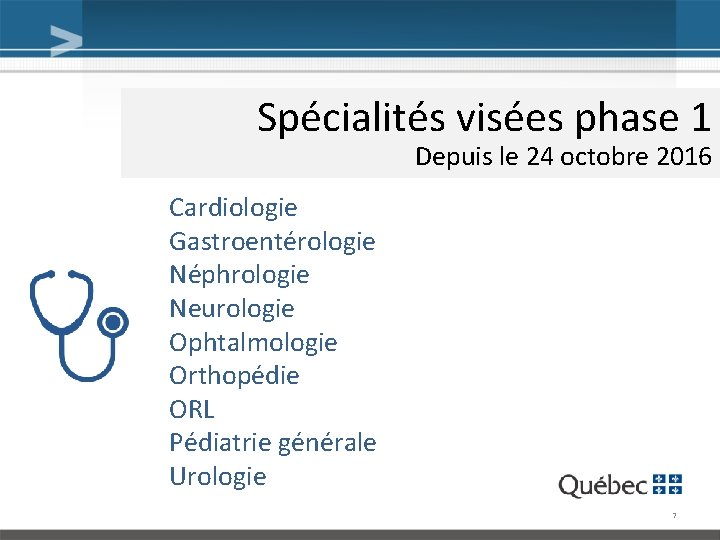
Task: Click the white chevron arrow in header
Action: point(66,42)
